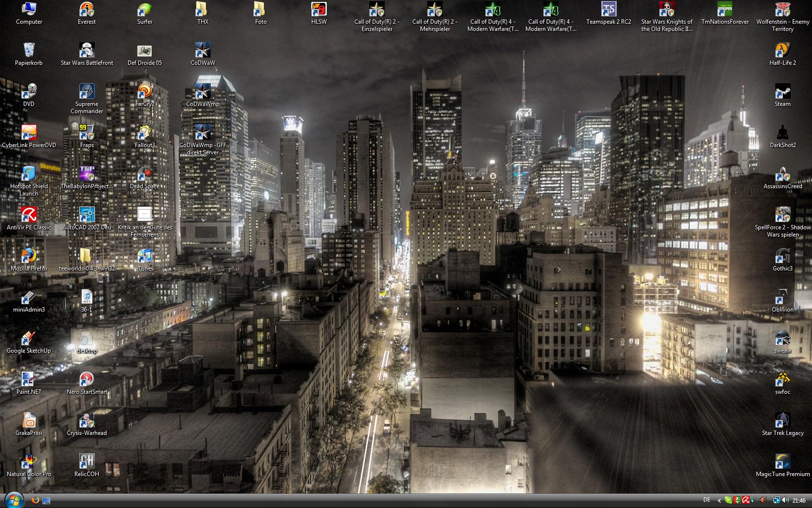Image resolution: width=812 pixels, height=508 pixels.
Task: Launch Mozilla Firefox from the desktop
Action: coord(29,256)
